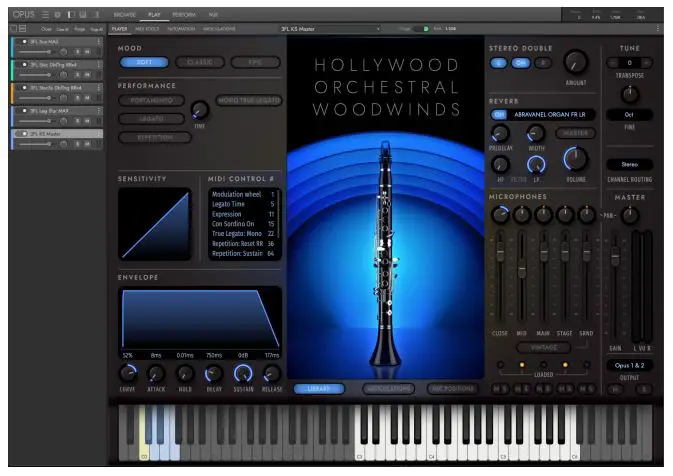Adjust the envelope Sustain knob
Image resolution: width=673 pixels, height=476 pixels.
(x=243, y=374)
